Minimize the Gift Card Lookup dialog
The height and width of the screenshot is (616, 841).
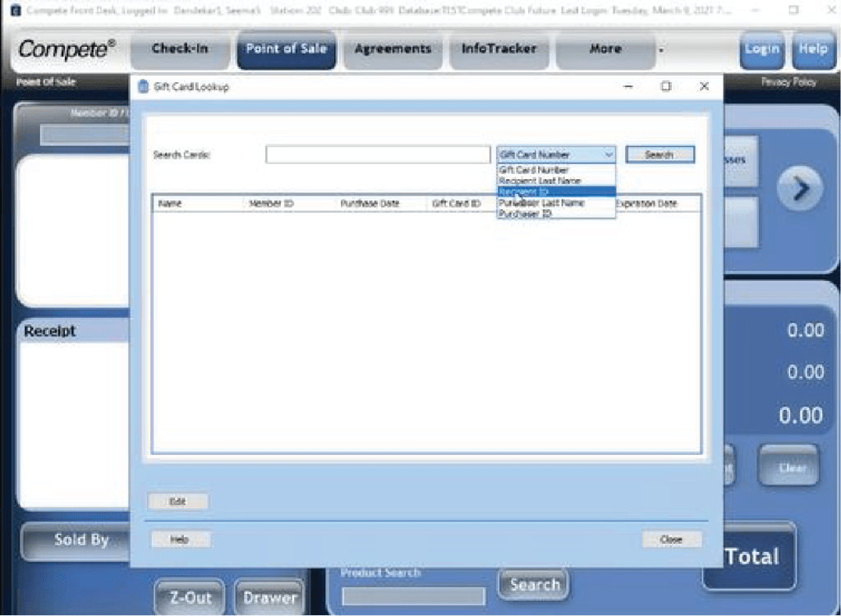[x=628, y=86]
